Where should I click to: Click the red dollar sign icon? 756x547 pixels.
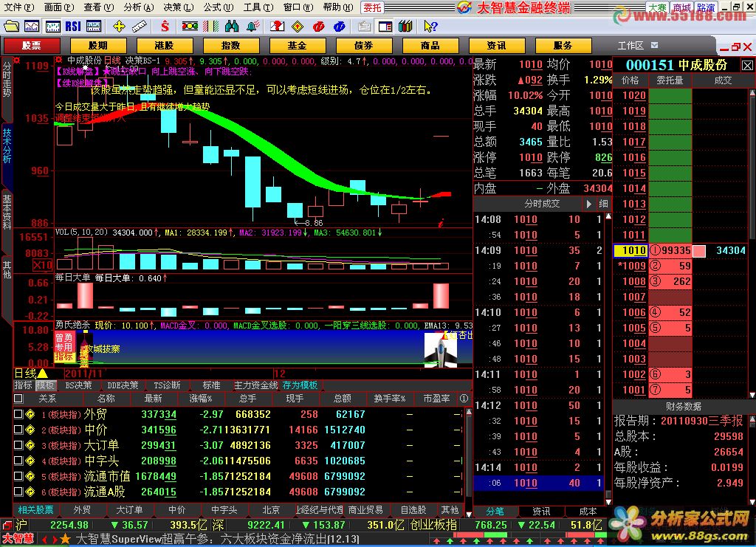tap(165, 26)
